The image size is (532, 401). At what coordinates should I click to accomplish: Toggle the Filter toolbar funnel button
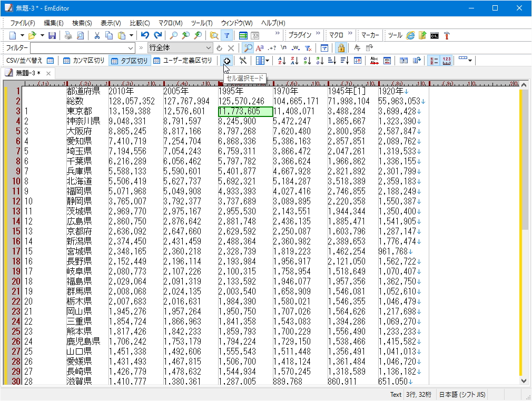226,35
